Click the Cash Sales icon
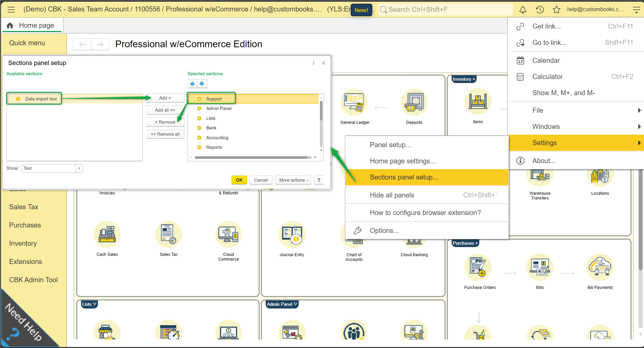The image size is (644, 348). coord(107,234)
